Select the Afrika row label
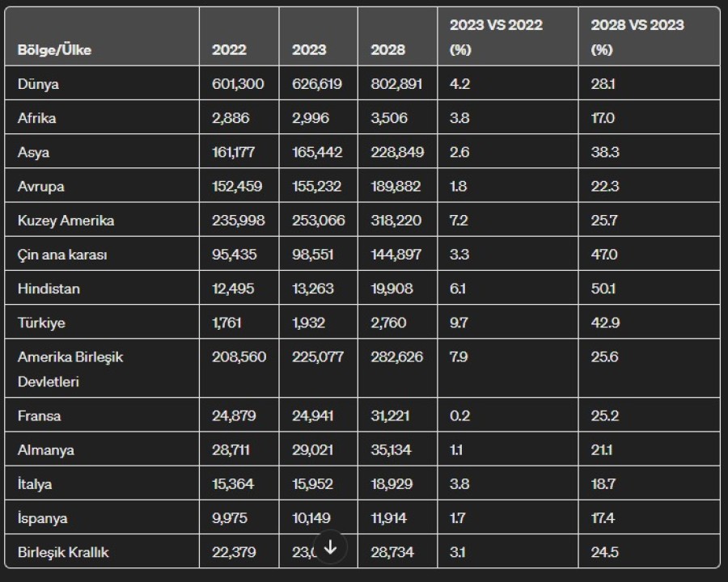Viewport: 728px width, 582px height. [x=37, y=118]
